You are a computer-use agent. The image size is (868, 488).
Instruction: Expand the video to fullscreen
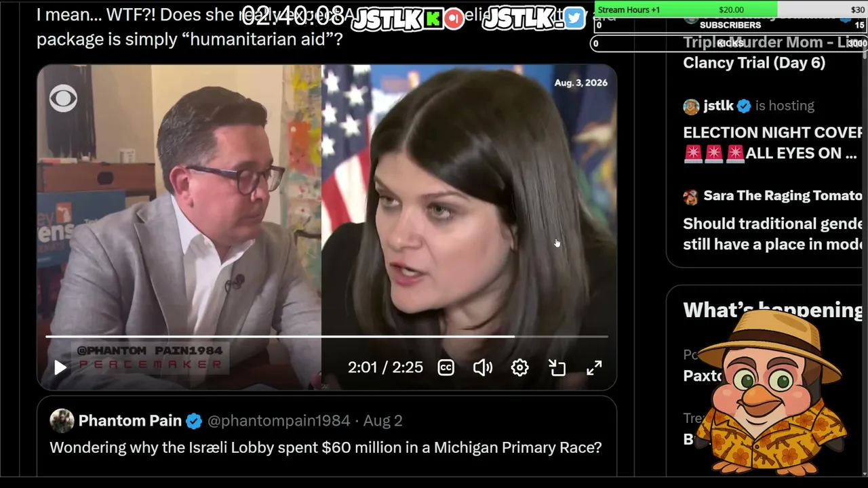(594, 367)
